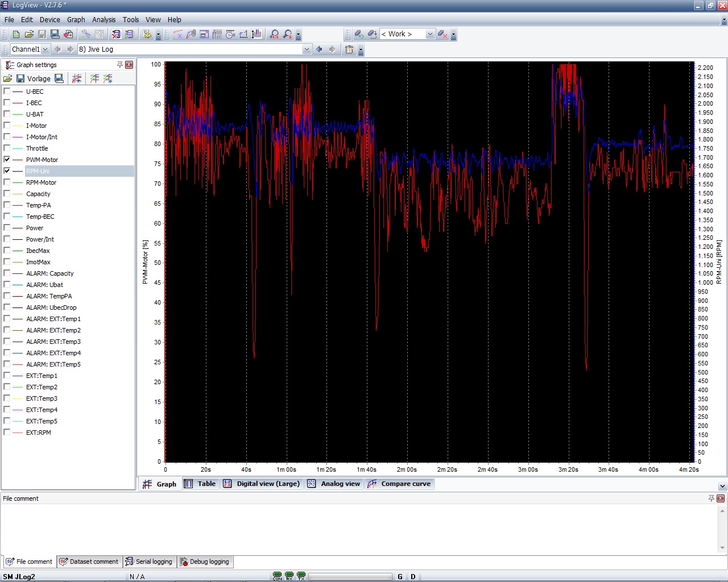Open the Compare curve view
This screenshot has height=582, width=728.
[400, 484]
